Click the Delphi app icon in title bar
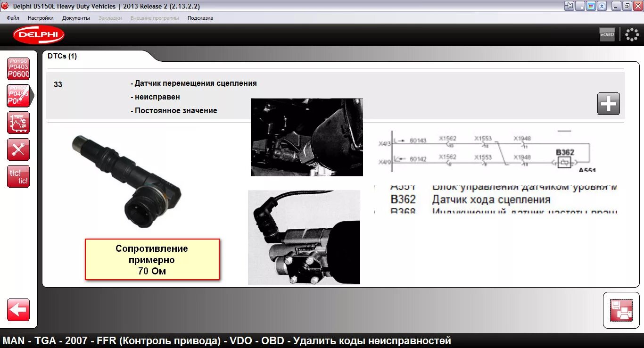644x348 pixels. point(5,6)
